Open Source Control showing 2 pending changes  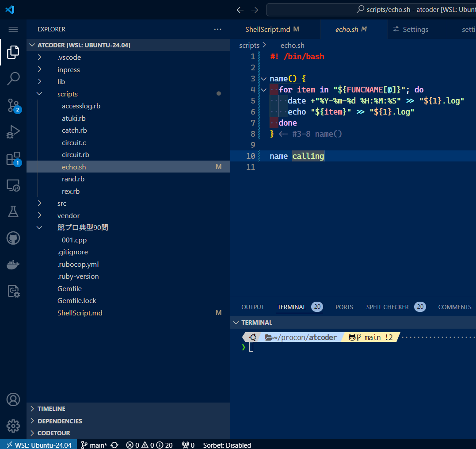13,106
